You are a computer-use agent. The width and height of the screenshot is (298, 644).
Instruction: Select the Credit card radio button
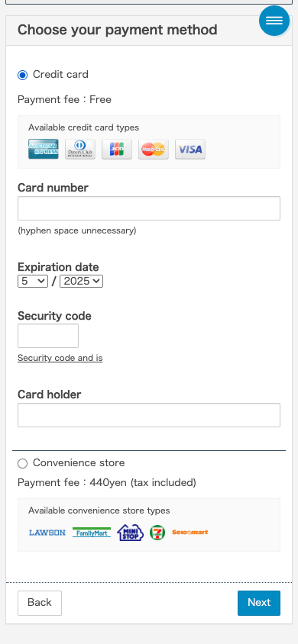click(x=23, y=75)
